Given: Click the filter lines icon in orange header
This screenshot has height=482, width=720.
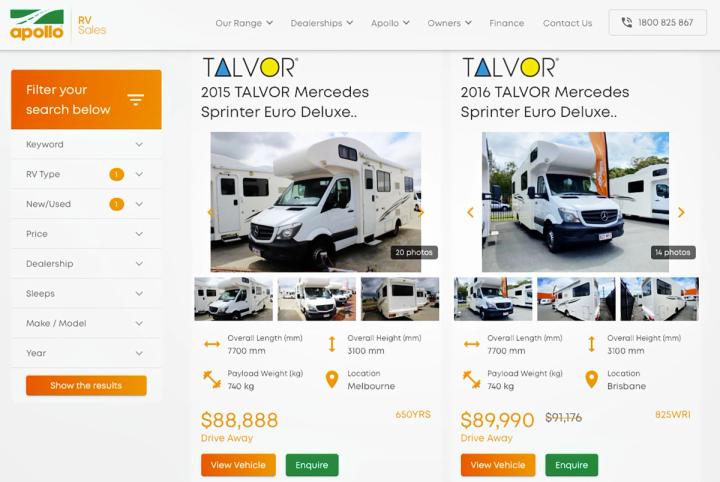Looking at the screenshot, I should point(135,100).
